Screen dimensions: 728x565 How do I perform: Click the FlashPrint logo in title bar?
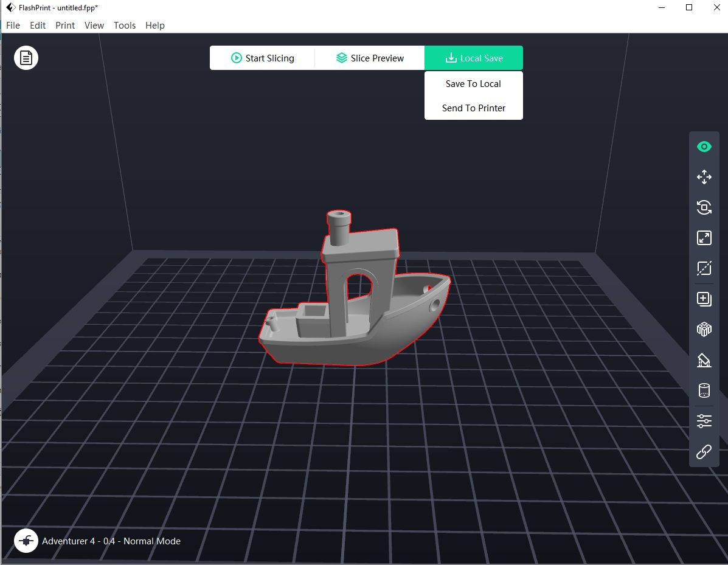pos(11,7)
